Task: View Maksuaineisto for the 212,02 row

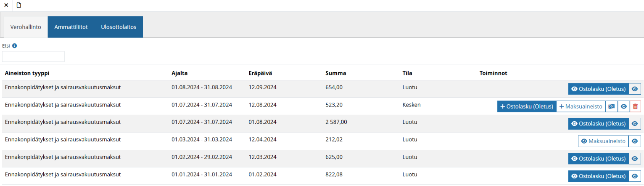Action: click(603, 141)
